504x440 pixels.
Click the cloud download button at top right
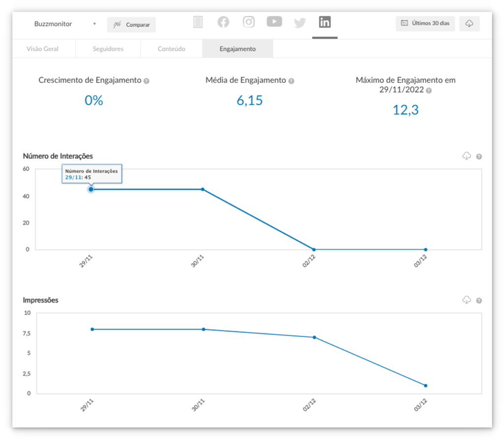coord(469,24)
